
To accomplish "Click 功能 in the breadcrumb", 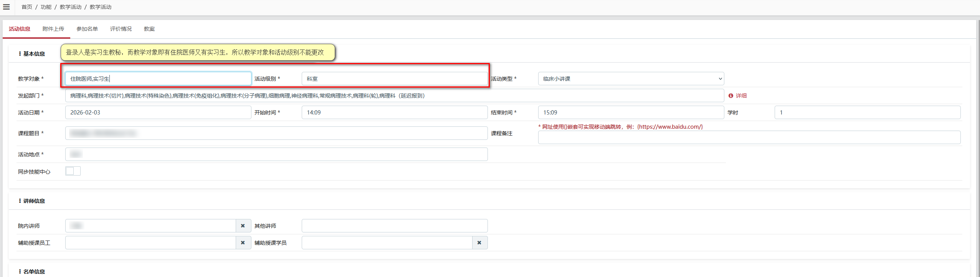I will (46, 7).
